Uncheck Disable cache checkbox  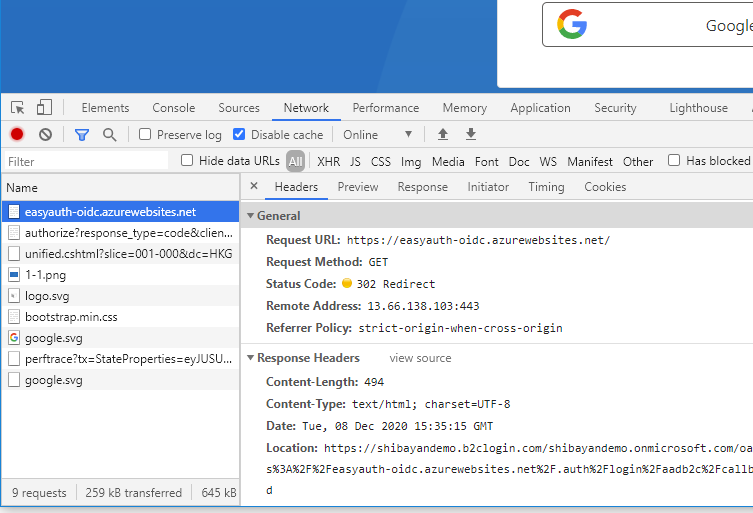[x=239, y=134]
